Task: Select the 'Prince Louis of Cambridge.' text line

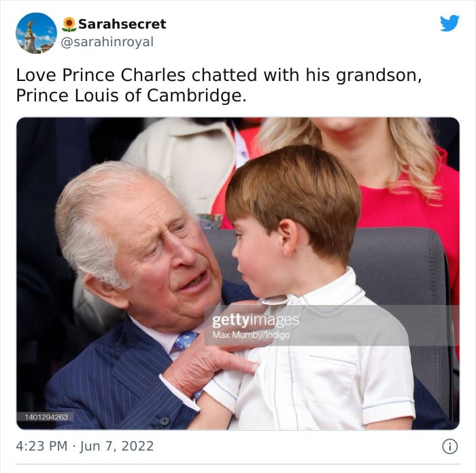Action: (131, 96)
